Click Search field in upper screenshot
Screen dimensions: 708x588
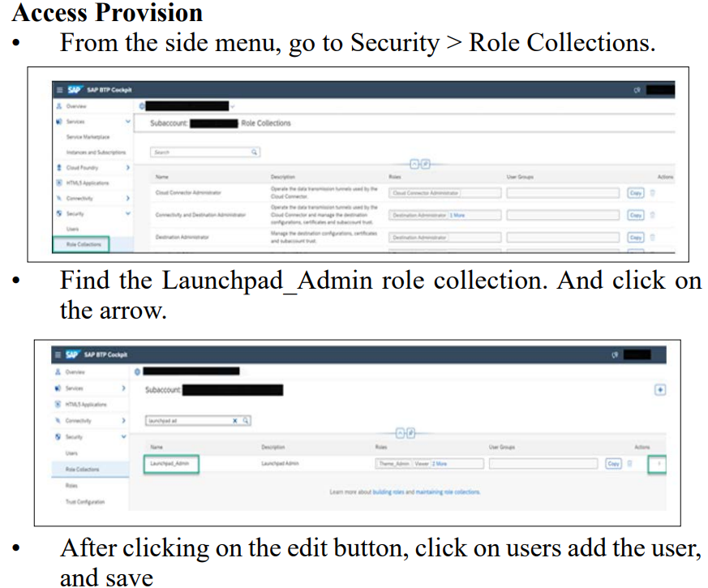(205, 152)
